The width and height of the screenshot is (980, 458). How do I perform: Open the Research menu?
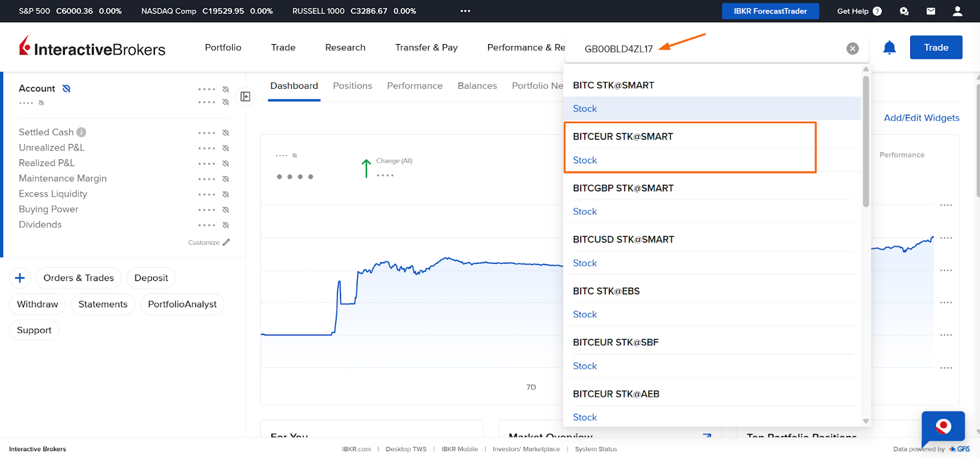[x=345, y=47]
